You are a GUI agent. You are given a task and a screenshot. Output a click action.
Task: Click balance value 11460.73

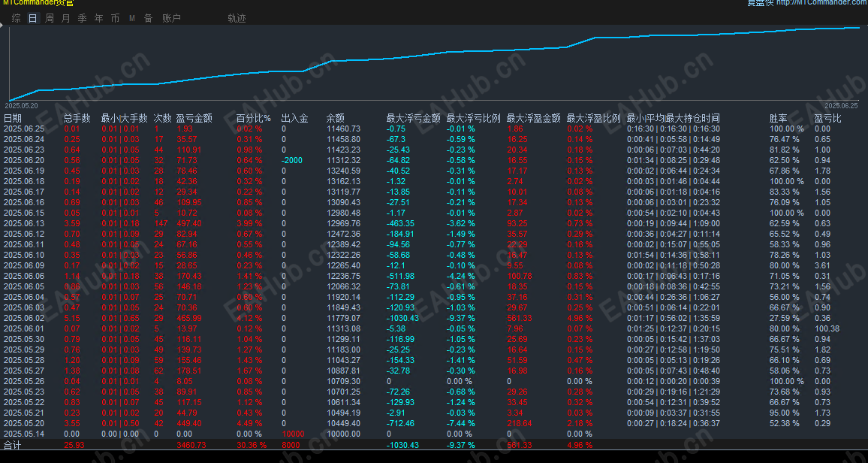click(343, 129)
